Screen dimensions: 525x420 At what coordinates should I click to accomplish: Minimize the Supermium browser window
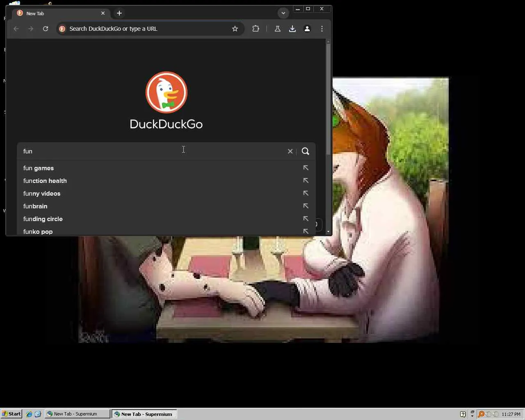point(298,9)
